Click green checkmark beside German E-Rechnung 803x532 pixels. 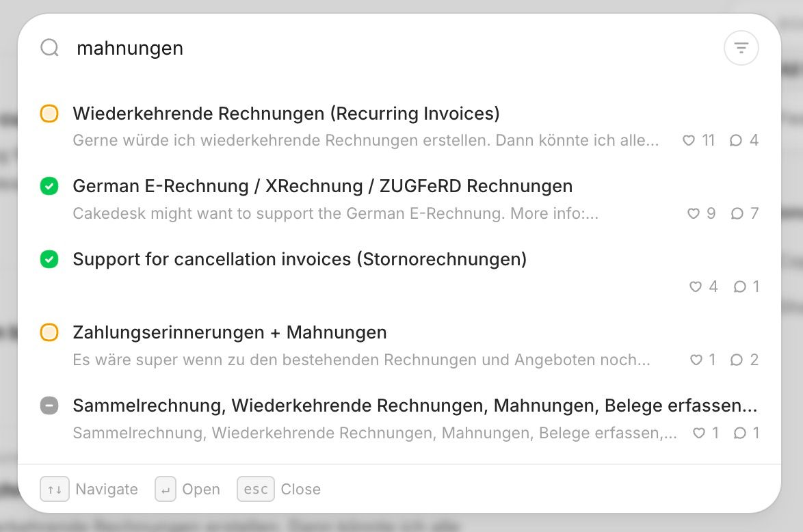click(x=49, y=187)
